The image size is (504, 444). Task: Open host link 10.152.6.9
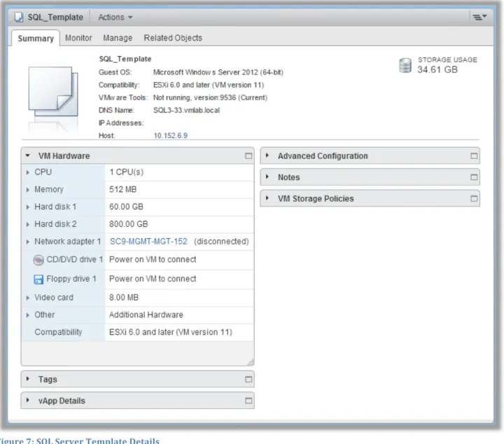[x=170, y=135]
